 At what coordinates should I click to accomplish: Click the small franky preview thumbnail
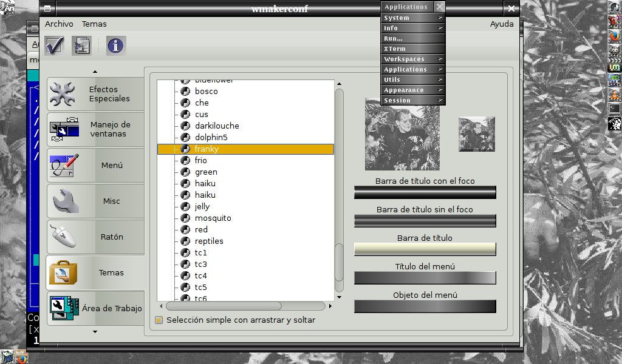point(477,134)
